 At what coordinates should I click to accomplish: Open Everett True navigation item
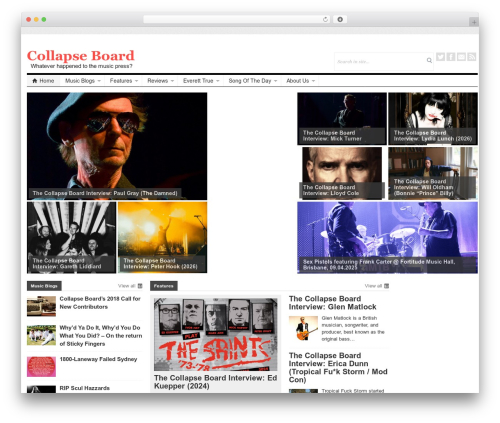click(x=198, y=81)
